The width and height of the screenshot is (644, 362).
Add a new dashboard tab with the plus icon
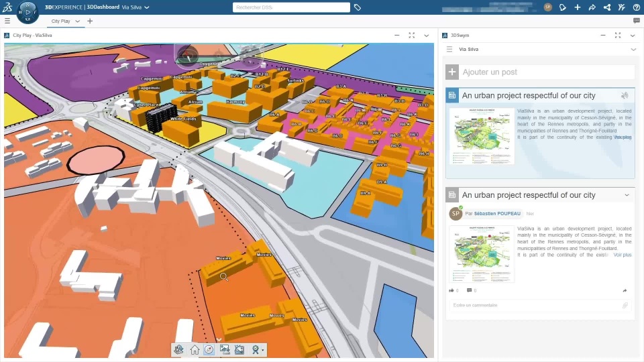(90, 21)
